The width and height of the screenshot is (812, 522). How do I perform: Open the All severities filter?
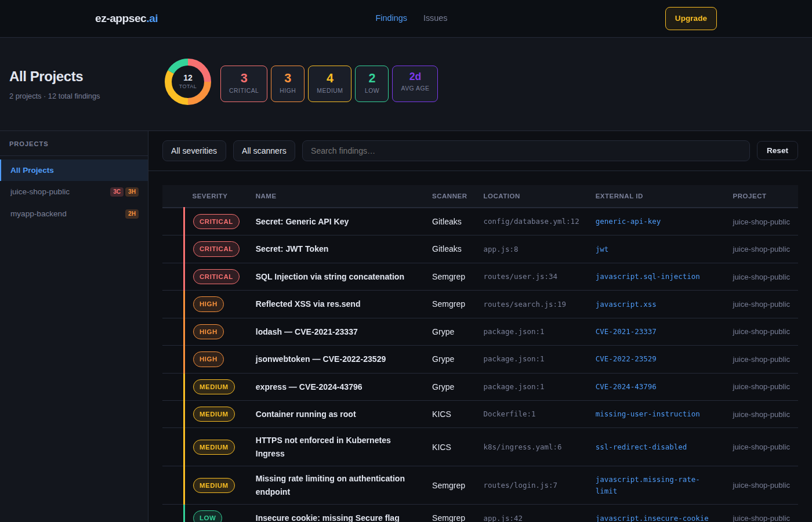[194, 150]
